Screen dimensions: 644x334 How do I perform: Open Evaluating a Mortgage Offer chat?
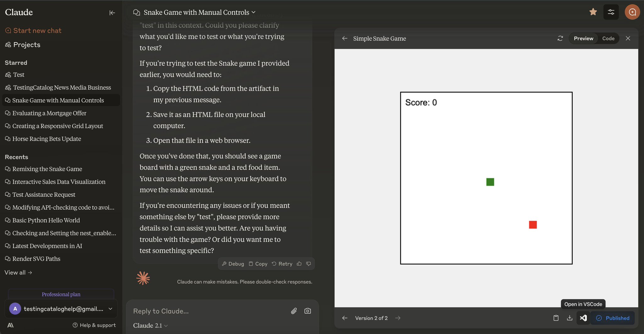pyautogui.click(x=61, y=113)
